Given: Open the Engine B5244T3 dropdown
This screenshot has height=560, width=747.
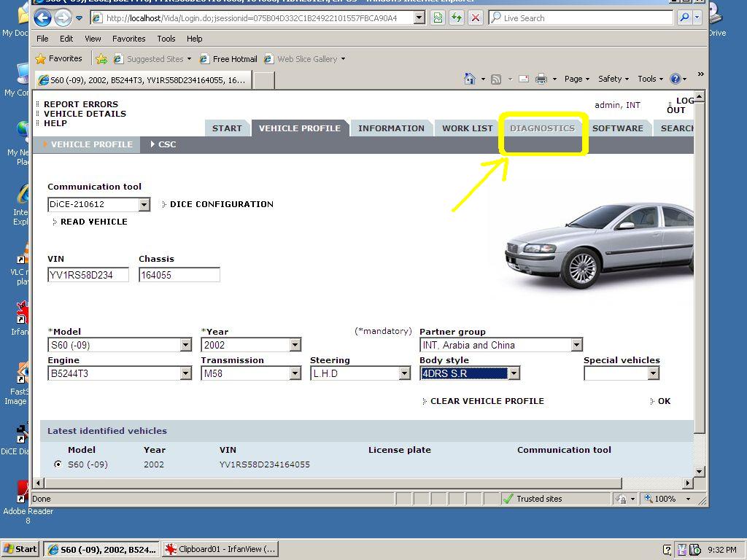Looking at the screenshot, I should click(185, 373).
